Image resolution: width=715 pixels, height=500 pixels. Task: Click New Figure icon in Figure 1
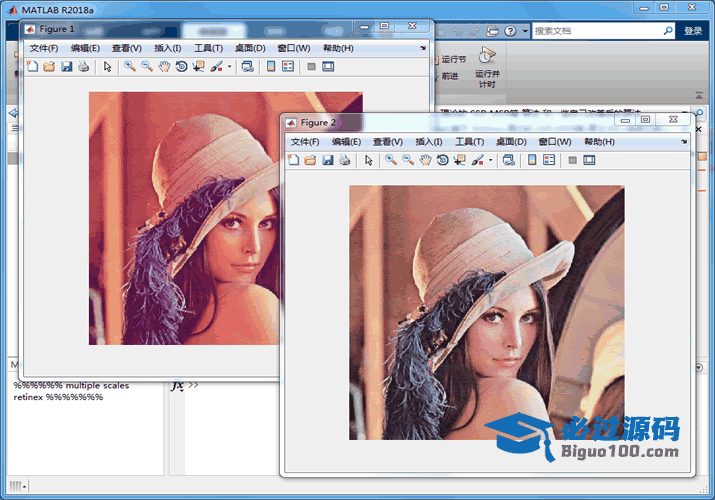pos(32,67)
